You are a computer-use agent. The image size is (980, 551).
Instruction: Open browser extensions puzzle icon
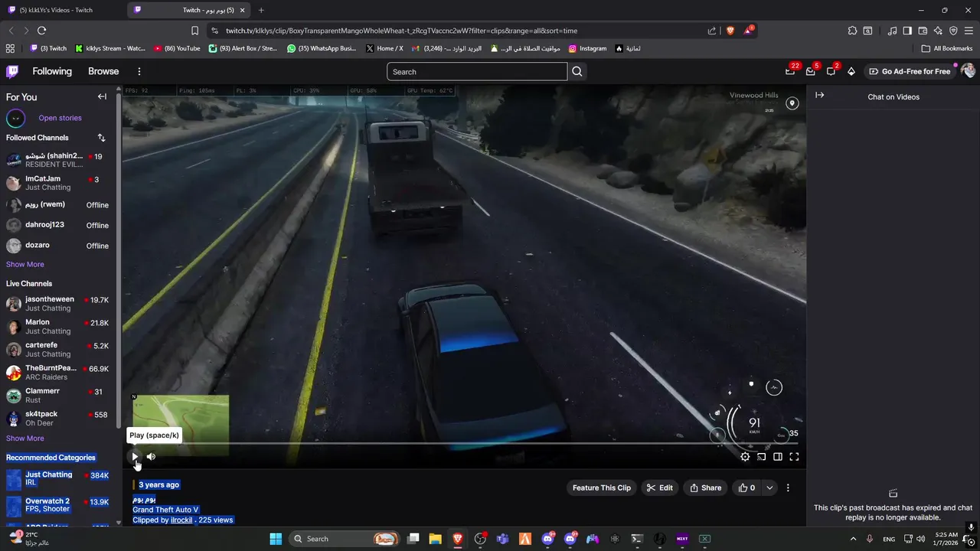[852, 31]
